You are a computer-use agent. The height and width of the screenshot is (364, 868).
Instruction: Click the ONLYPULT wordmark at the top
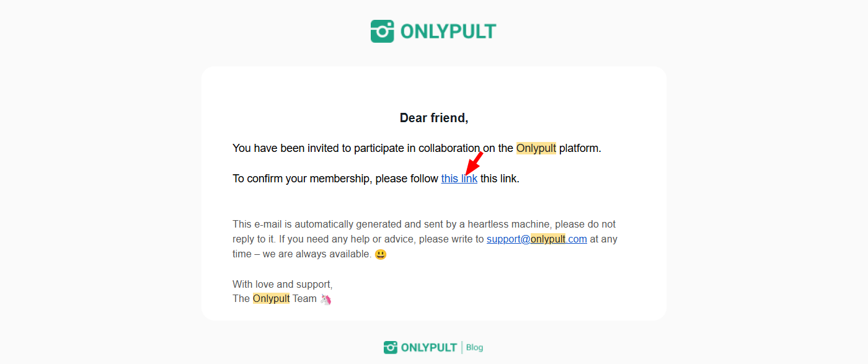coord(448,31)
